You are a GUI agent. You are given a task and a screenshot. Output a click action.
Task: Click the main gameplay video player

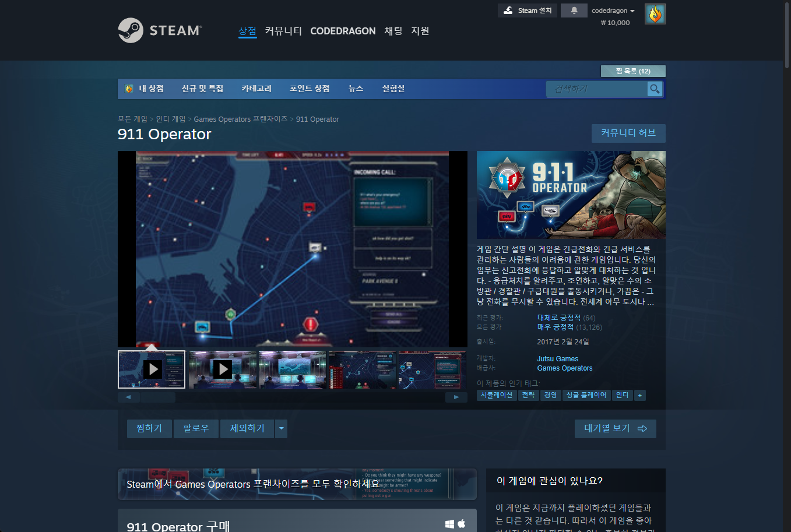click(x=293, y=249)
